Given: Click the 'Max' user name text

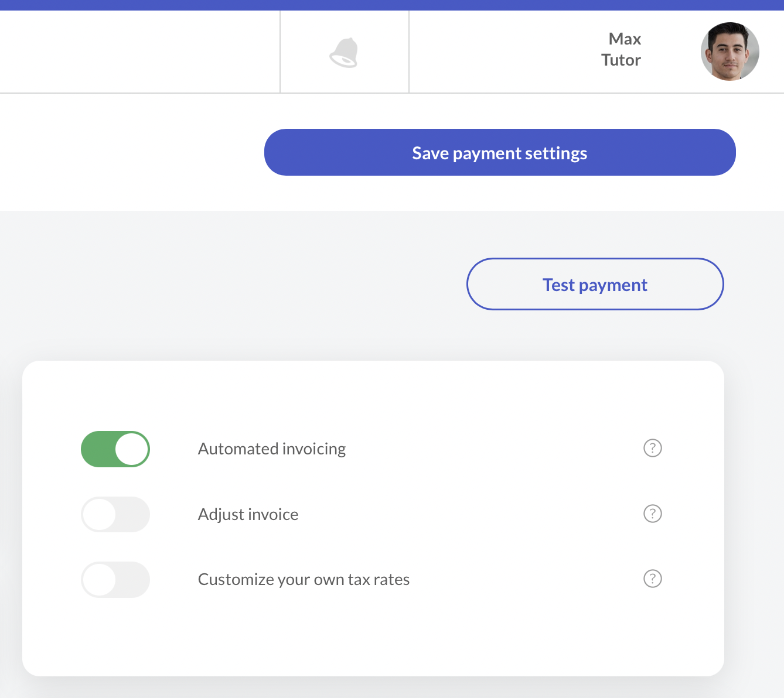Looking at the screenshot, I should coord(625,39).
